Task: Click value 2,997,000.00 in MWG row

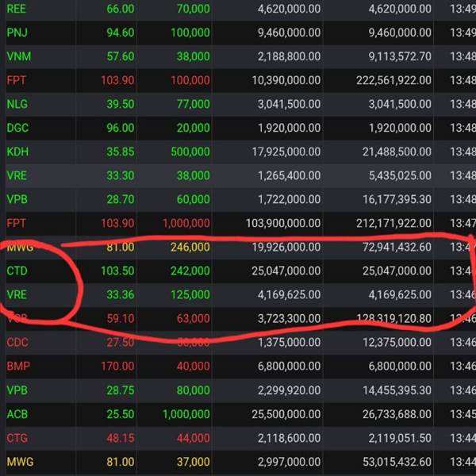Action: (x=289, y=462)
